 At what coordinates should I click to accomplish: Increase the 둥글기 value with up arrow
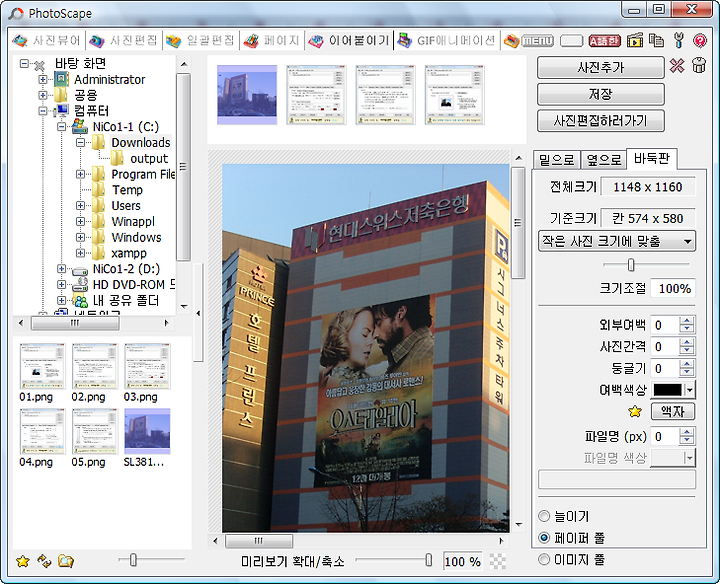click(686, 364)
